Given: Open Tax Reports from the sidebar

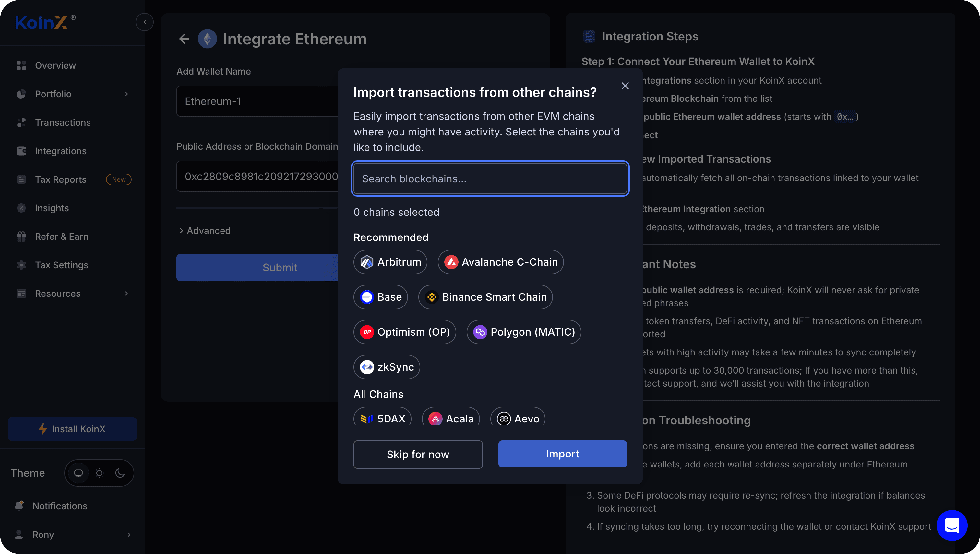Looking at the screenshot, I should [x=61, y=179].
